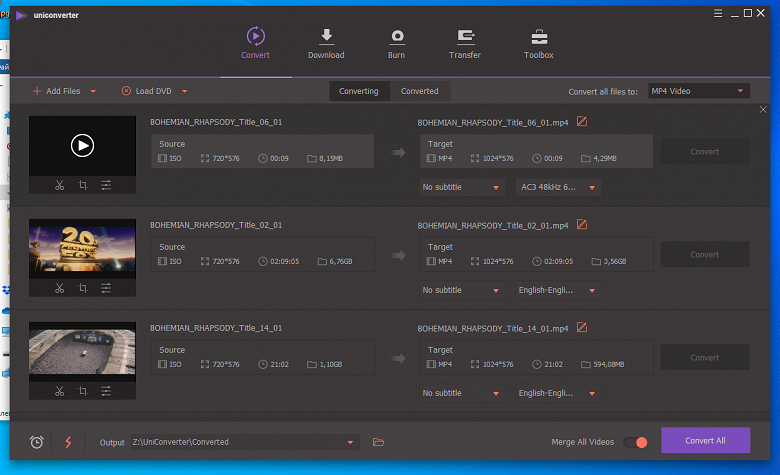Toggle high speed conversion lightning icon
780x475 pixels.
68,442
